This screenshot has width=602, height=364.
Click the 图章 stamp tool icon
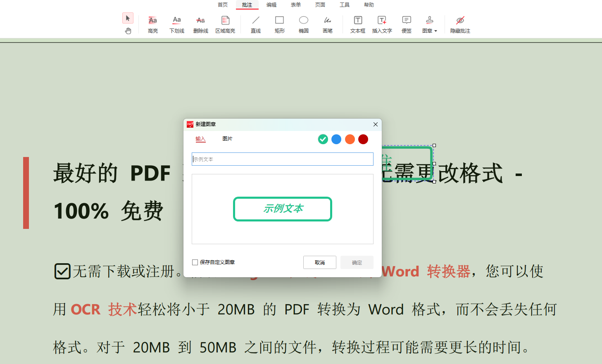430,20
